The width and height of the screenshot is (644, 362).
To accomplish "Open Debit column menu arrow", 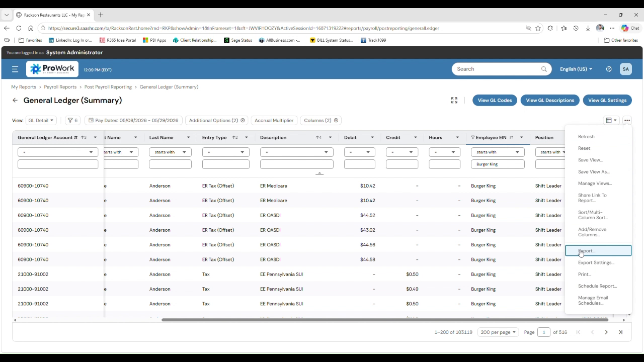I will pyautogui.click(x=372, y=137).
